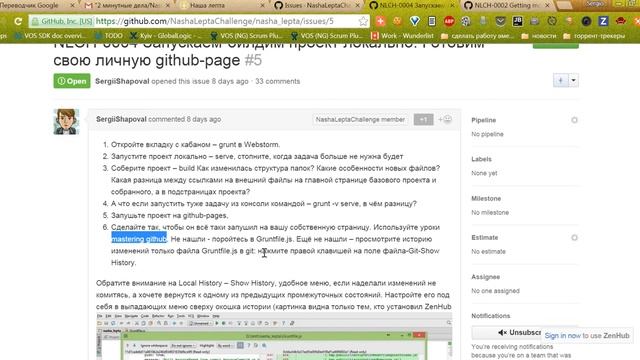Open the сделать работу bookmark folder
Viewport: 640px width, 360px height.
point(478,36)
